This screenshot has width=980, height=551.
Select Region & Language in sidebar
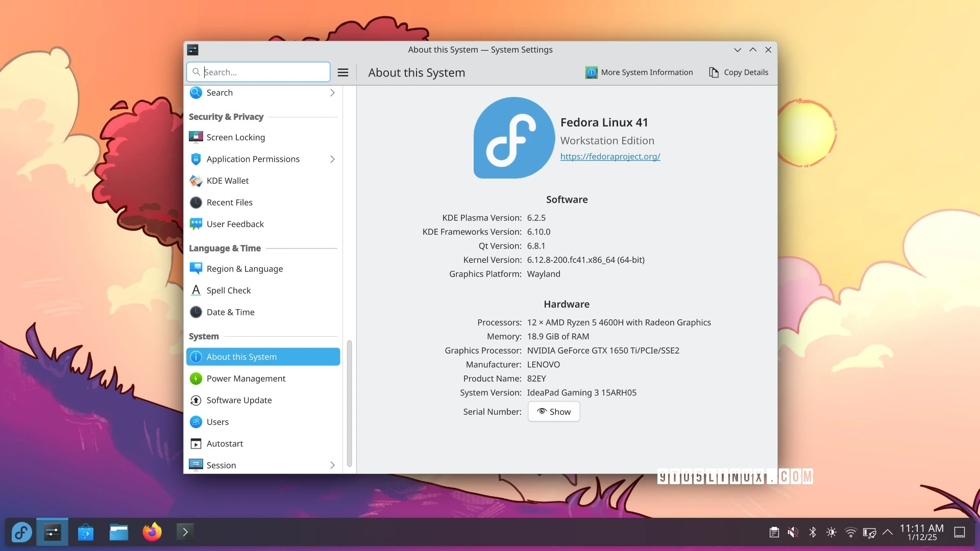[244, 269]
